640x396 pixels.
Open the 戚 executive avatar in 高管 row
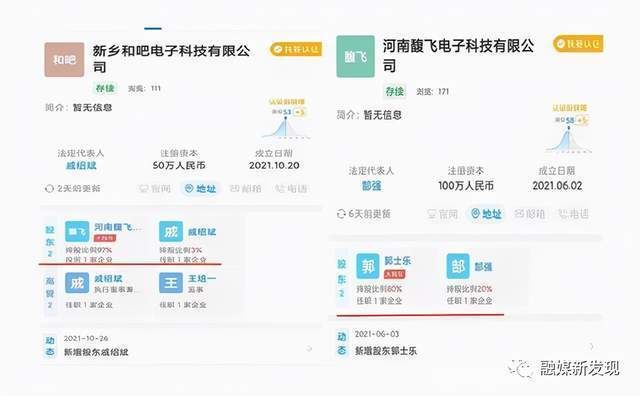[x=77, y=283]
